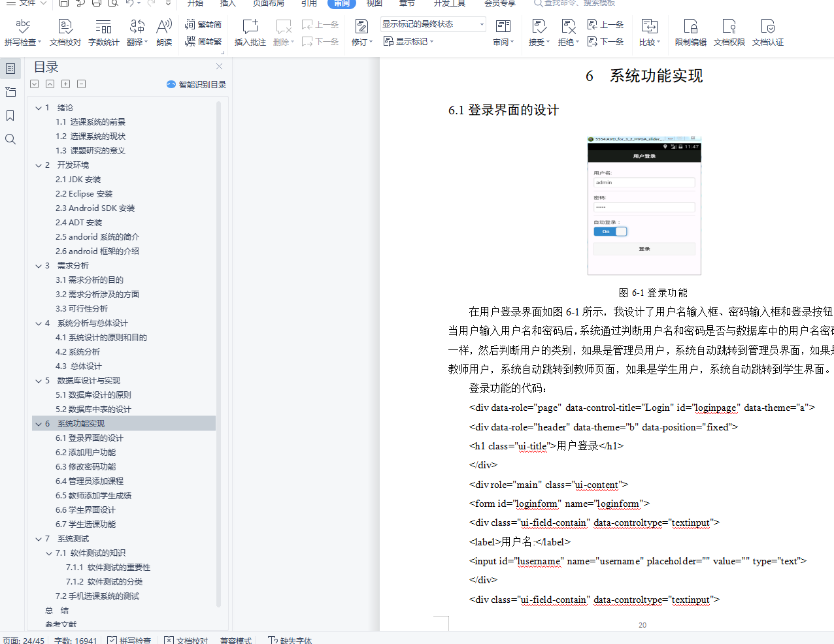Open the 页面布局 ribbon tab
Screen dimensions: 834x644
(268, 3)
